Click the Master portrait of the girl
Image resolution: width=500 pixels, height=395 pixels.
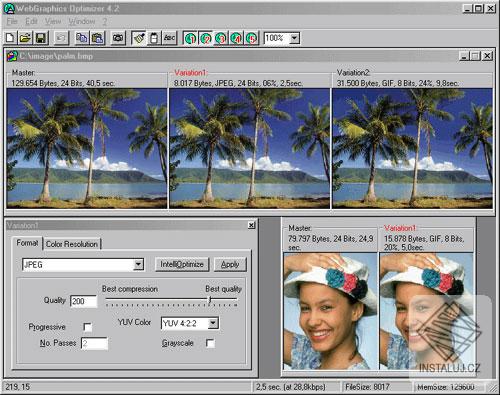click(x=330, y=311)
